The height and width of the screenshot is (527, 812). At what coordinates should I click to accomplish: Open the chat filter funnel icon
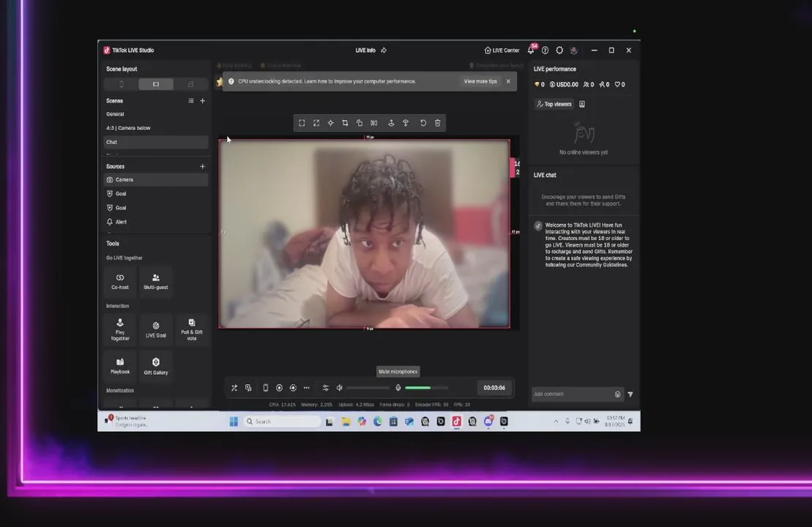coord(630,395)
